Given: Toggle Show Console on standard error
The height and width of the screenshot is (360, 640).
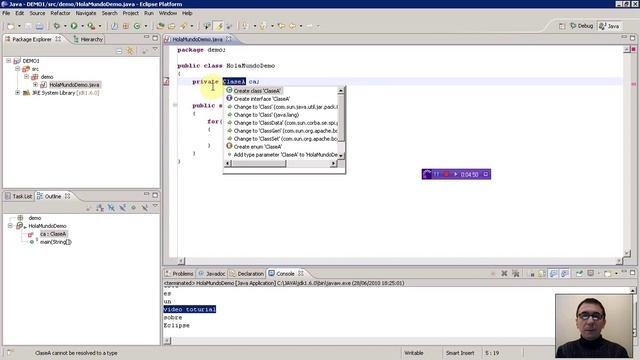Looking at the screenshot, I should pos(565,273).
